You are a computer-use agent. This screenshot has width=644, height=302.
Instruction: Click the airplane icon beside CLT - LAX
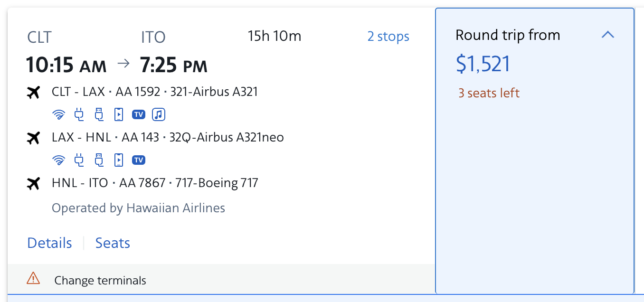33,92
